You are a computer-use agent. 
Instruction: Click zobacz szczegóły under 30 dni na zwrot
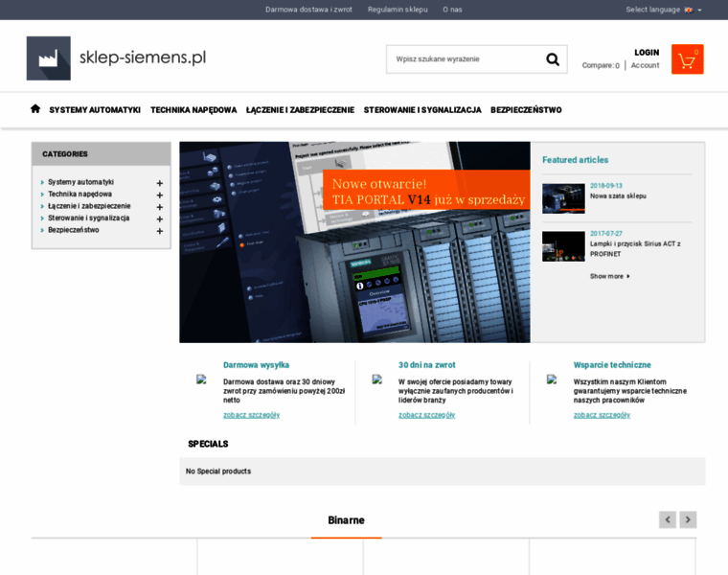[x=426, y=415]
